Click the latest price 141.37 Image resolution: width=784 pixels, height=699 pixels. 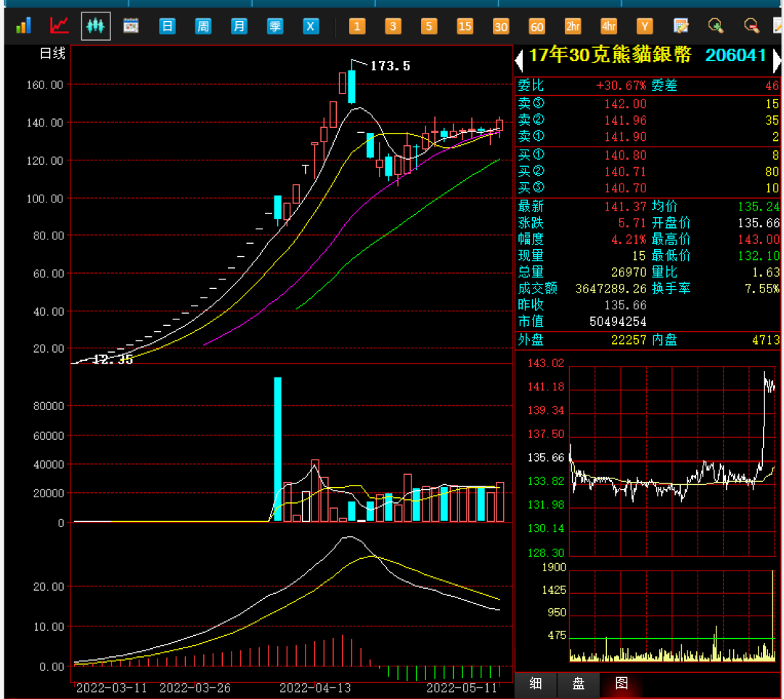[626, 206]
